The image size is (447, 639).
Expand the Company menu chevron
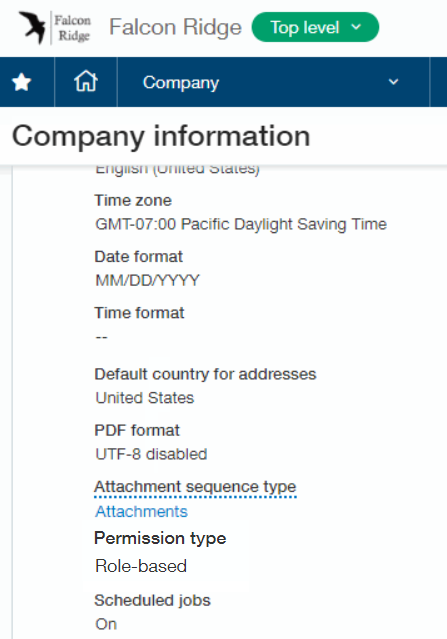393,82
